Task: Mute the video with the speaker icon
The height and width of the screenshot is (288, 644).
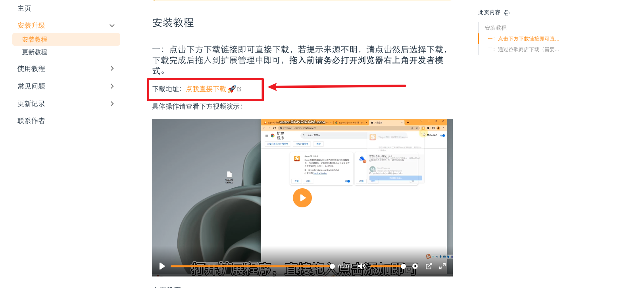Action: click(x=361, y=266)
